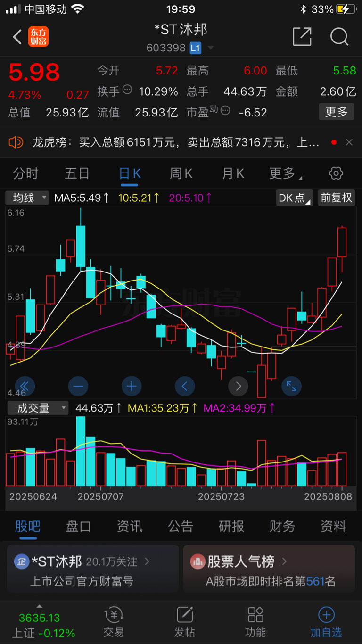This screenshot has width=362, height=644.
Task: Select the tallest cyan volume bar
Action: (81, 451)
